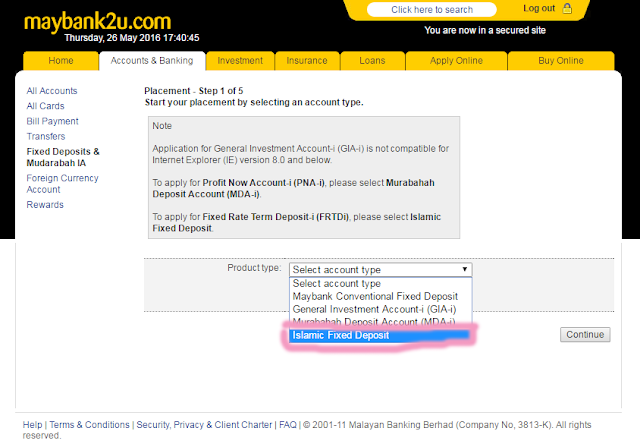Click the Continue button
Image resolution: width=640 pixels, height=447 pixels.
[585, 334]
